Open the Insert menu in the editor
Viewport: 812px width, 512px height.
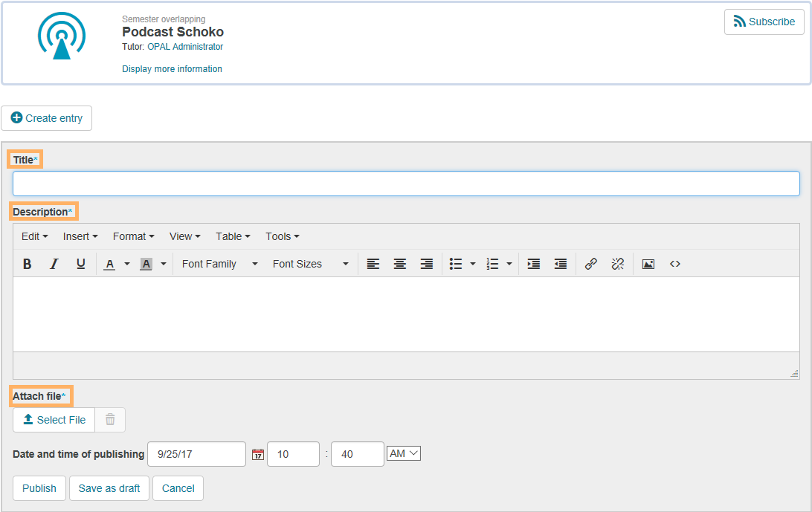[80, 236]
